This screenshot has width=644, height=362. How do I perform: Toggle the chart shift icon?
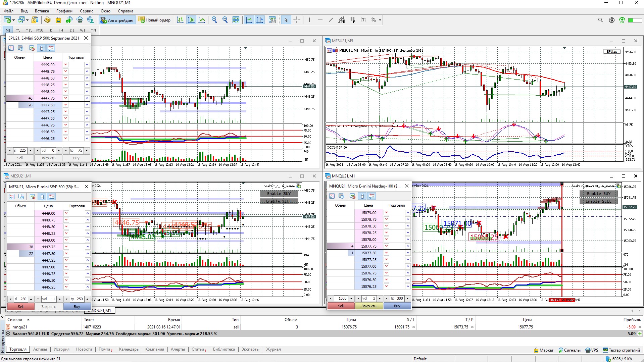pyautogui.click(x=260, y=20)
